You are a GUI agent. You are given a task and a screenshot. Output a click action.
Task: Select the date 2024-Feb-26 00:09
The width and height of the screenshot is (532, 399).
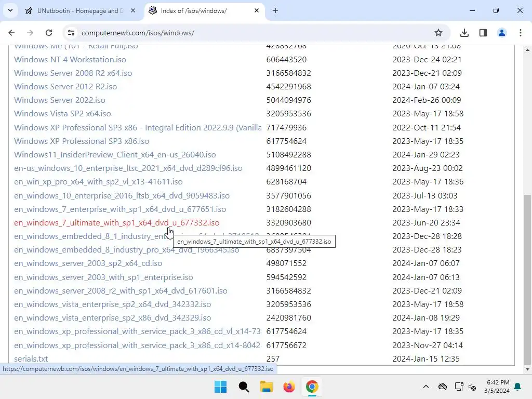pyautogui.click(x=427, y=100)
